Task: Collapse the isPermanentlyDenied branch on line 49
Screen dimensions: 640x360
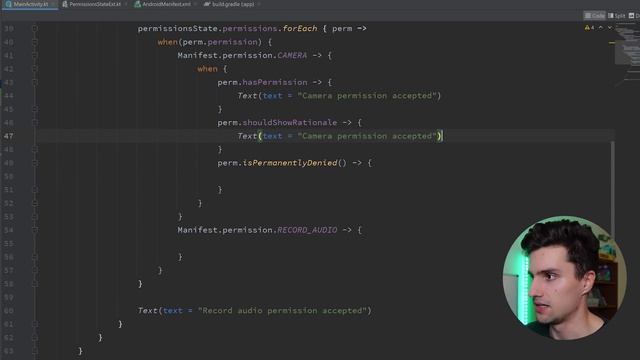Action: (x=35, y=163)
